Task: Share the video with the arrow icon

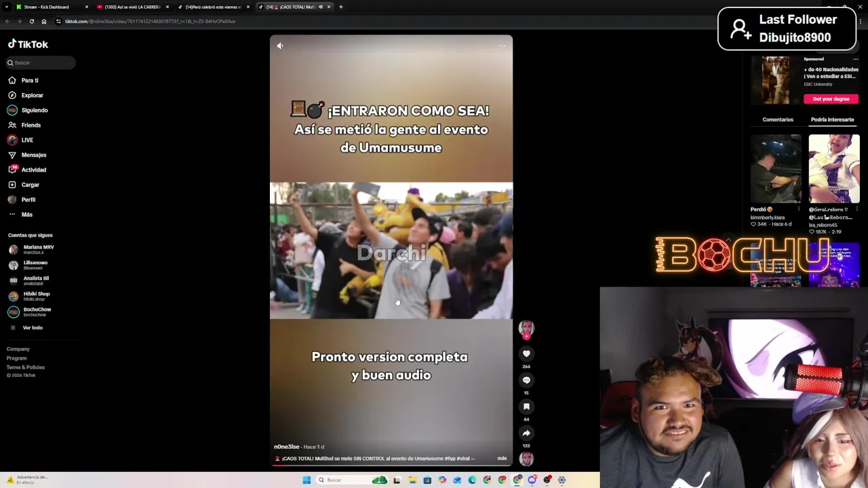Action: (x=526, y=433)
